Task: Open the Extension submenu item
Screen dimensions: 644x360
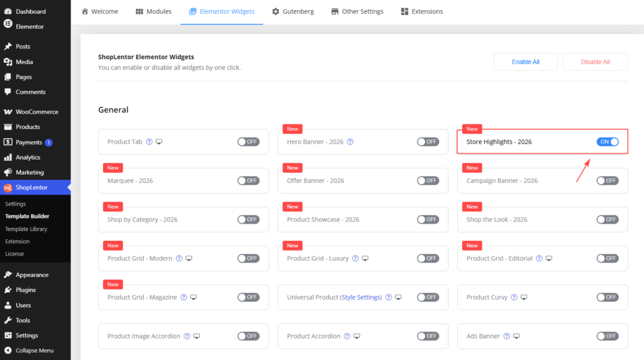Action: [17, 241]
